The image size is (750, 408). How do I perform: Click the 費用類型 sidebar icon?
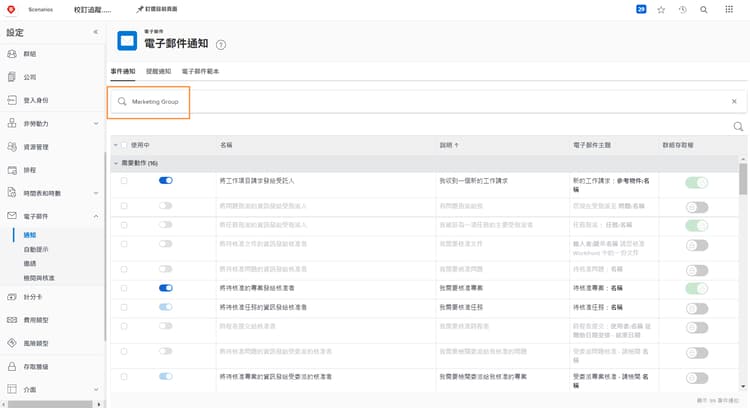pos(12,320)
